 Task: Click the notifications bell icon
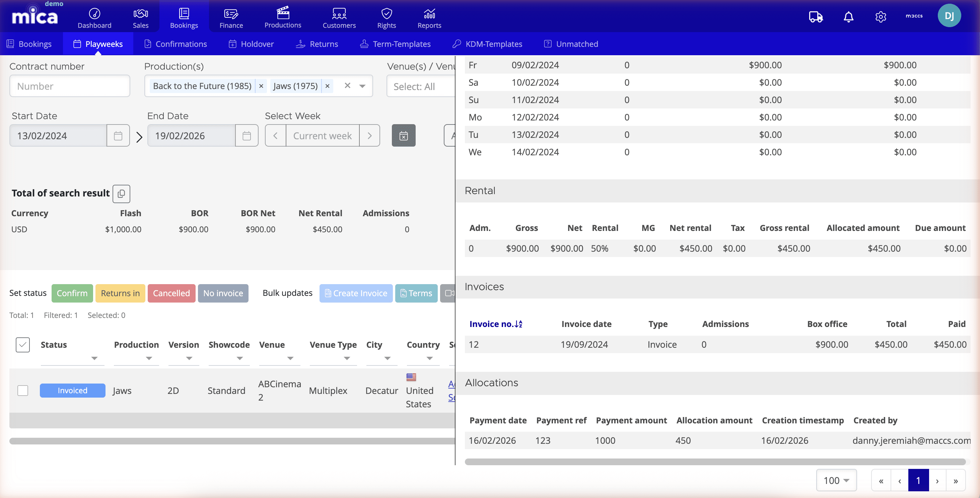point(848,17)
